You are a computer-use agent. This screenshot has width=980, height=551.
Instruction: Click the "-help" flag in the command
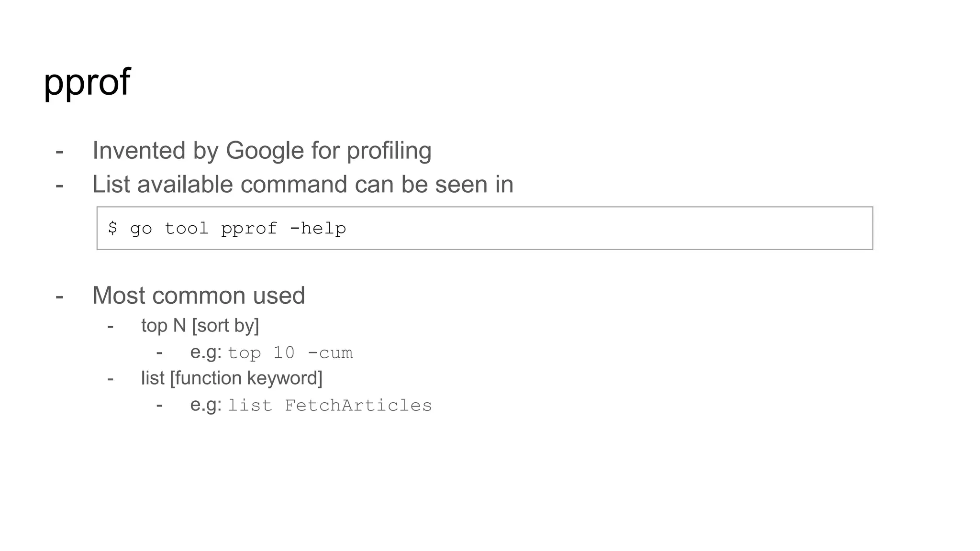pos(318,228)
